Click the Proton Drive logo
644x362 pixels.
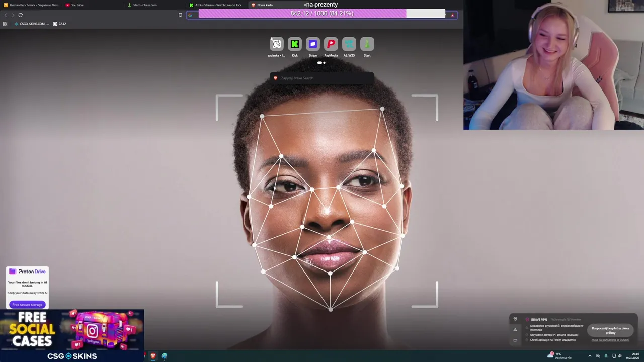click(27, 271)
